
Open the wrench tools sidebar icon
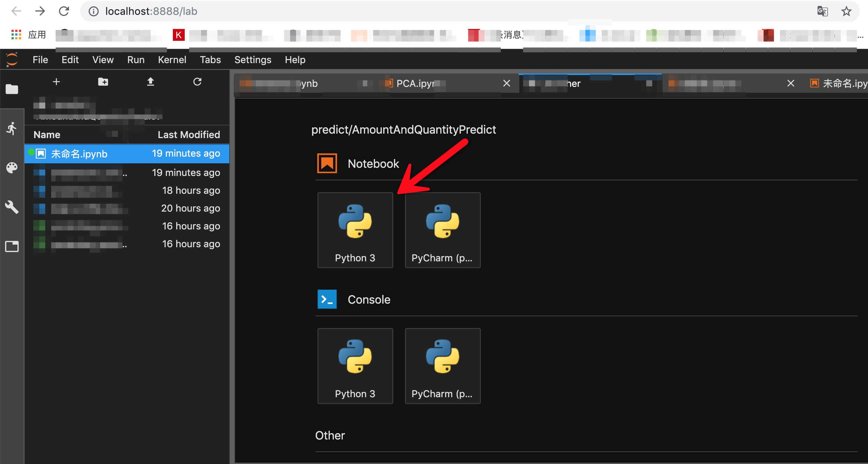12,207
